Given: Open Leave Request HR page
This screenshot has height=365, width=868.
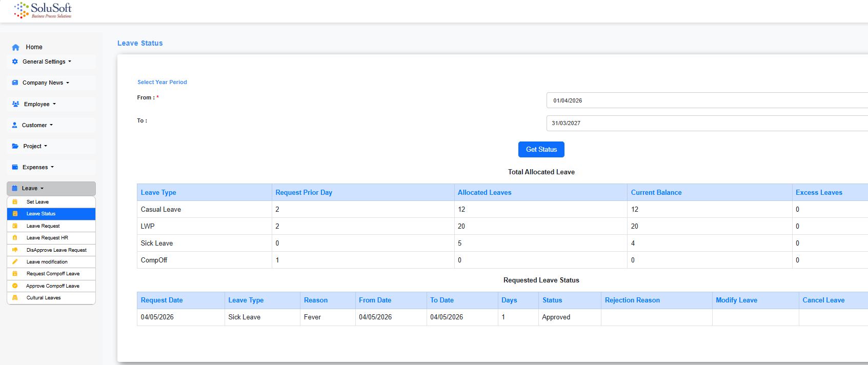Looking at the screenshot, I should (x=51, y=238).
